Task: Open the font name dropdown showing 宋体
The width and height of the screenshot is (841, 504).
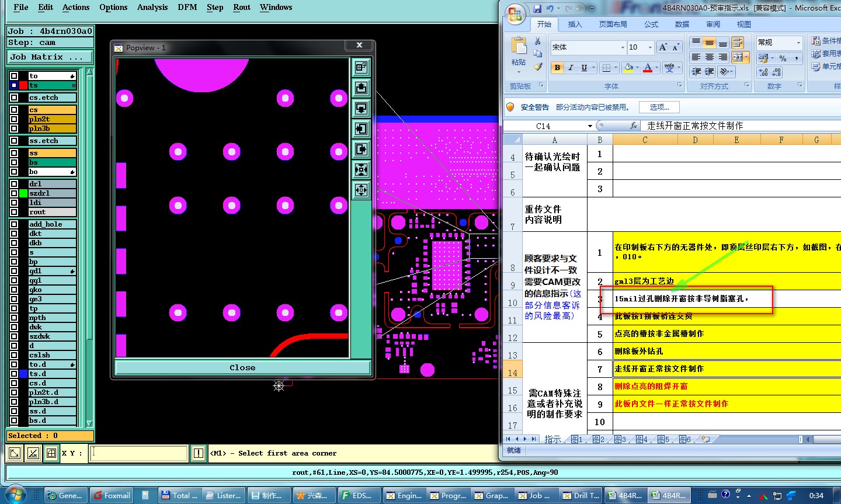Action: coord(623,47)
